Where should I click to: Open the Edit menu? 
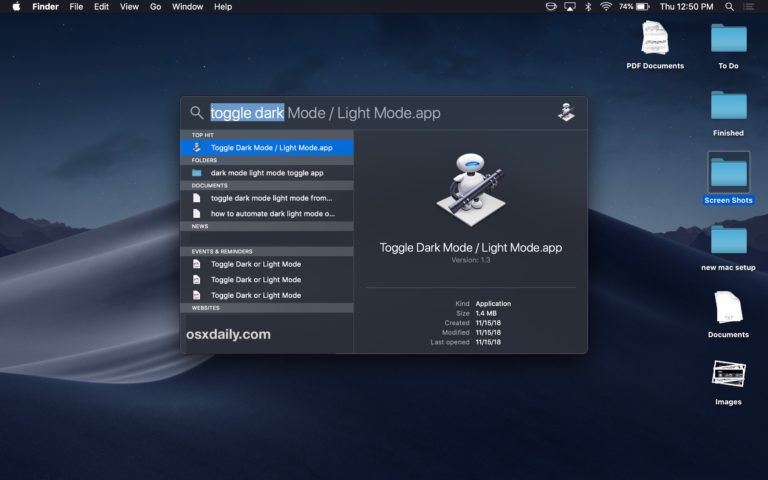[101, 7]
